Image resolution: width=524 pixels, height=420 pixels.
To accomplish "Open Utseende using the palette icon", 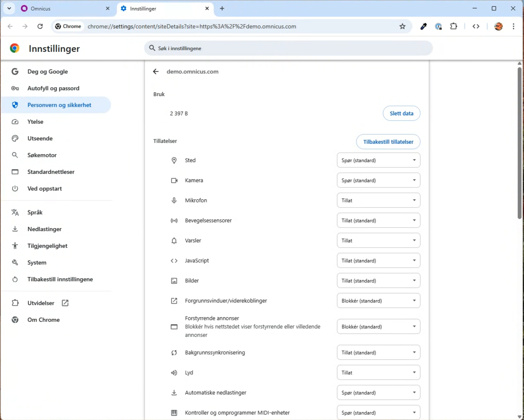I will 15,138.
